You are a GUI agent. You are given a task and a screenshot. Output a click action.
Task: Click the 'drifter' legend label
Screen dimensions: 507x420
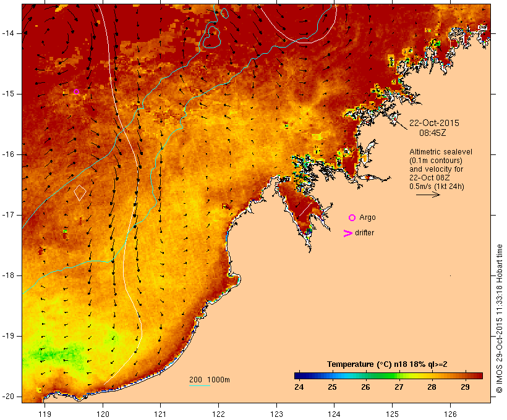click(x=364, y=233)
